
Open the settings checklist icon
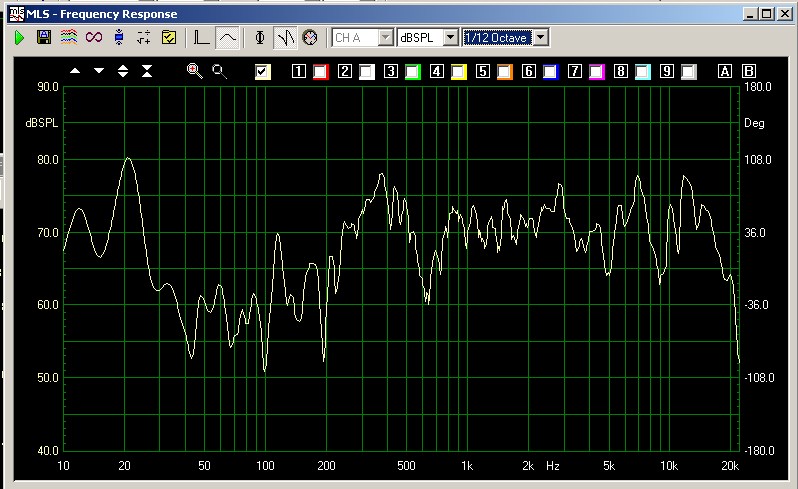169,38
